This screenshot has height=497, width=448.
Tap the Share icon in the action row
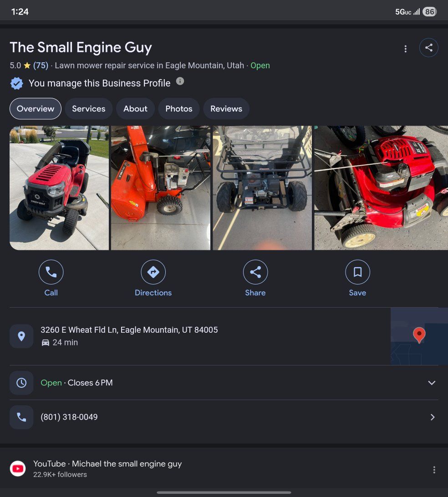(255, 272)
